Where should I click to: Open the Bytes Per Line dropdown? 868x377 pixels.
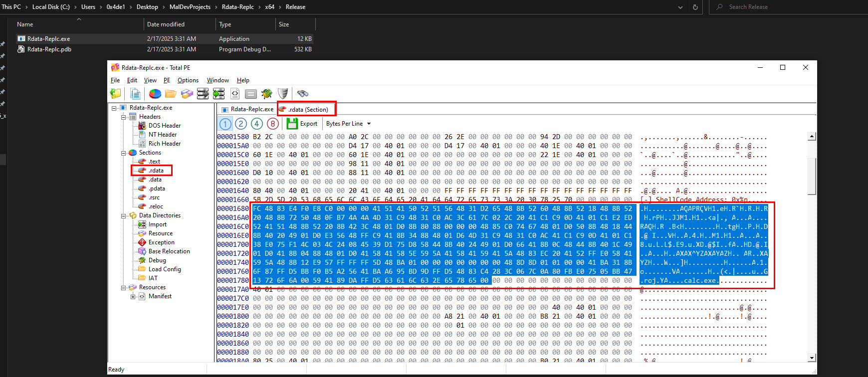pyautogui.click(x=349, y=124)
